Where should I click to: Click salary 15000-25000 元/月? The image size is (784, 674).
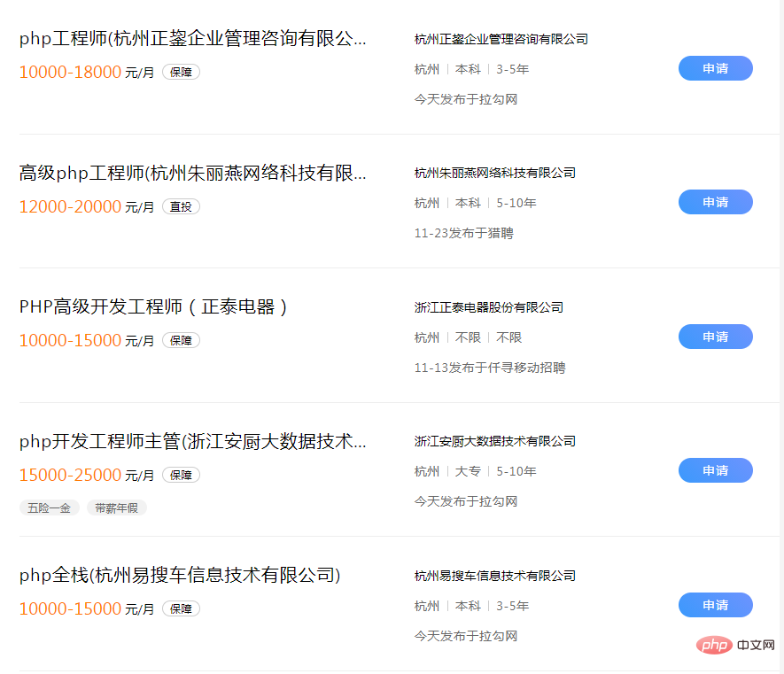click(87, 475)
